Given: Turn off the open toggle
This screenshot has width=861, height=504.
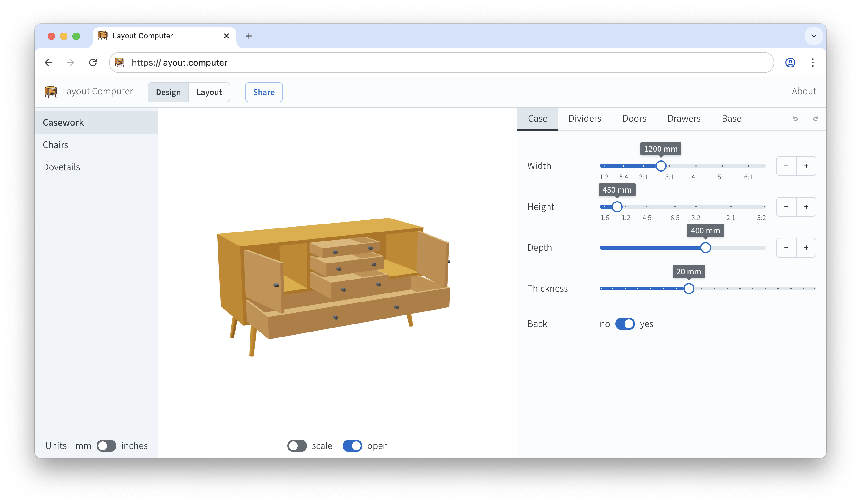Looking at the screenshot, I should pyautogui.click(x=352, y=445).
